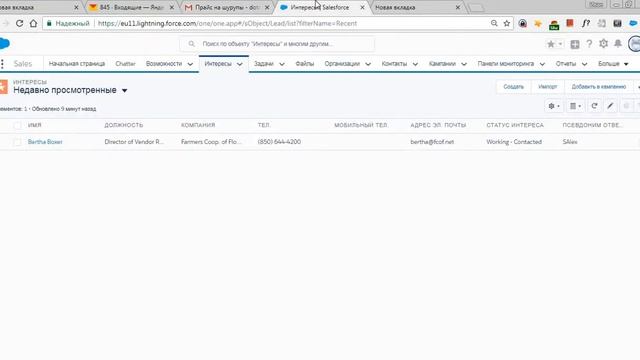Focus the global search field
The height and width of the screenshot is (360, 640).
click(x=277, y=44)
